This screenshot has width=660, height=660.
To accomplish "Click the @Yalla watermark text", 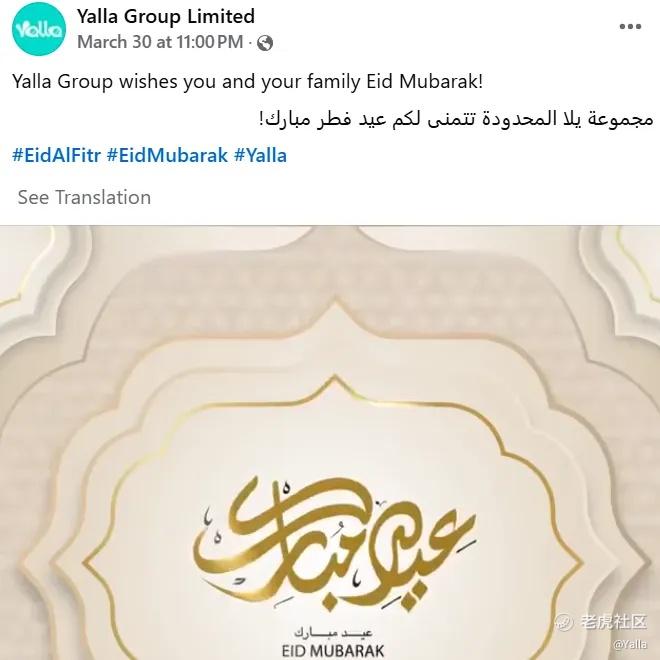I will (x=631, y=644).
